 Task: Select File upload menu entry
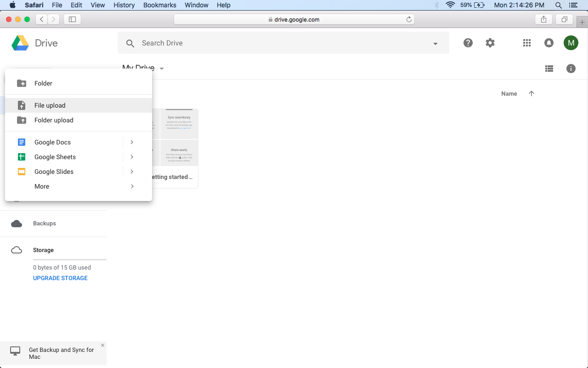pyautogui.click(x=78, y=105)
